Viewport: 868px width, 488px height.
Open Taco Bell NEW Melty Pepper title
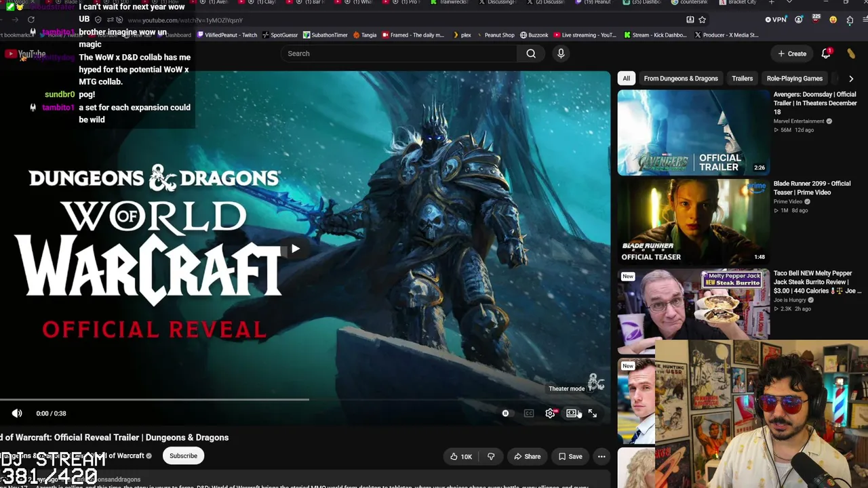pyautogui.click(x=817, y=282)
